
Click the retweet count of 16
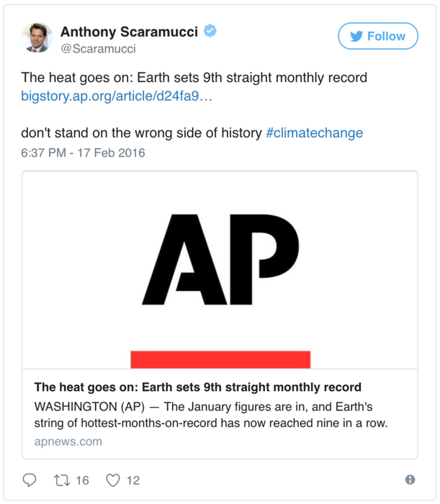[x=82, y=480]
